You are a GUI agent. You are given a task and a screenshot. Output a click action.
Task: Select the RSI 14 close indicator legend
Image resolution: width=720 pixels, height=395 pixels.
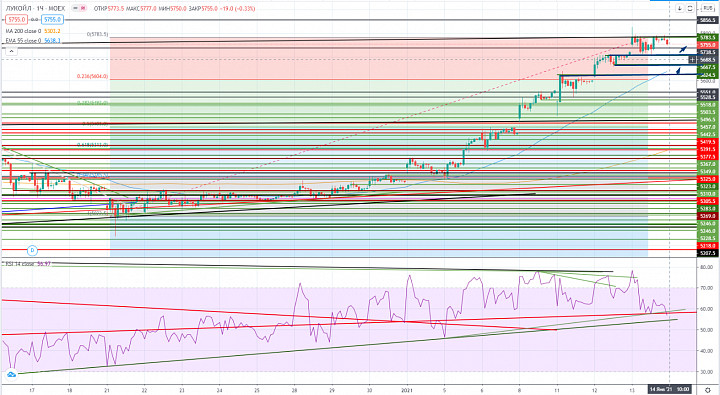point(28,264)
